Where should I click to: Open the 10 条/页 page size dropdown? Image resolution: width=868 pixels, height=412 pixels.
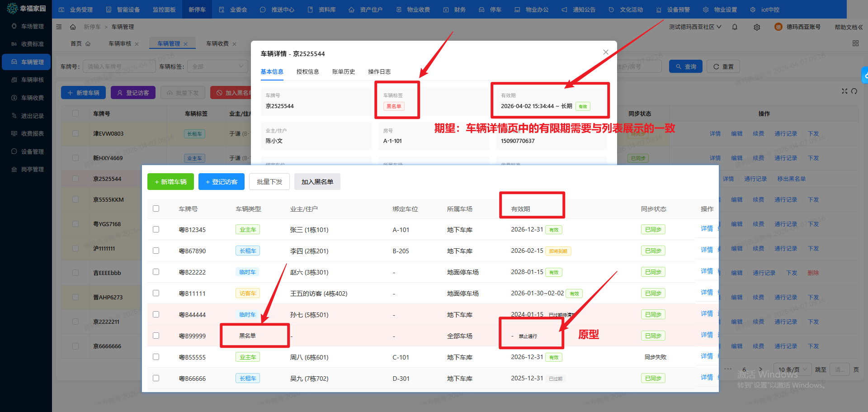point(793,369)
